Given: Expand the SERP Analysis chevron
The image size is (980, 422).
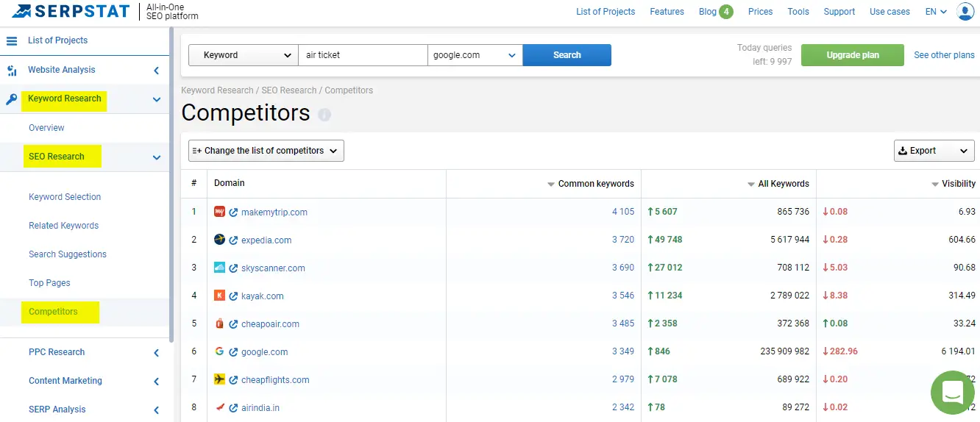Looking at the screenshot, I should pyautogui.click(x=156, y=410).
